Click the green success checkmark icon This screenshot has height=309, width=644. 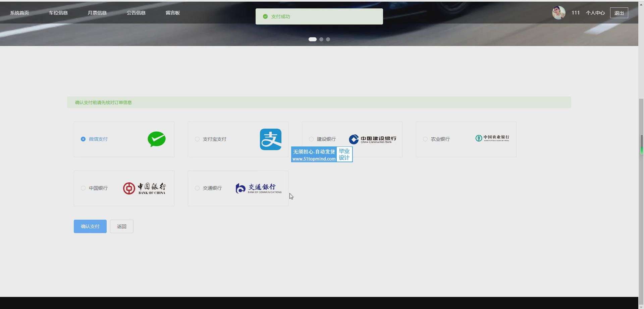[265, 16]
